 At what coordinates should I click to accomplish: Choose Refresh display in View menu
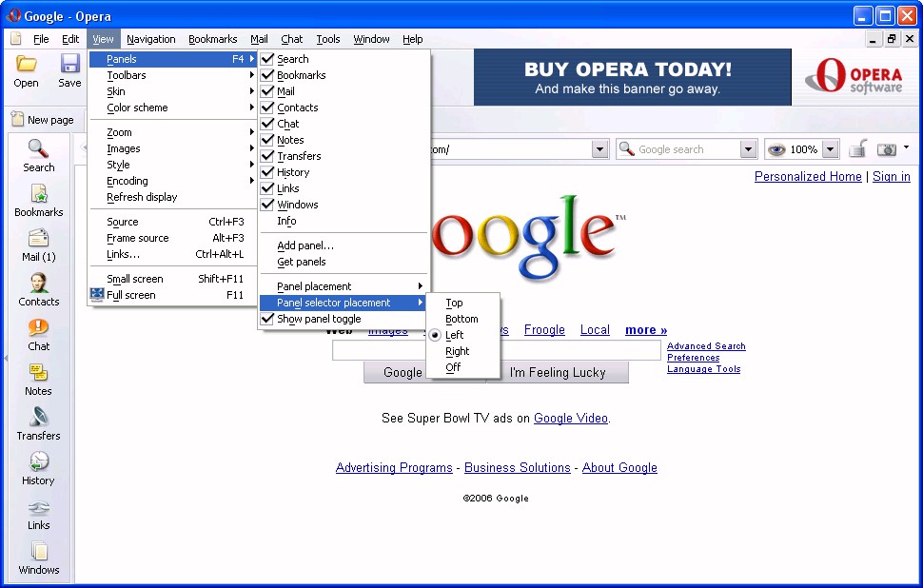pyautogui.click(x=172, y=197)
